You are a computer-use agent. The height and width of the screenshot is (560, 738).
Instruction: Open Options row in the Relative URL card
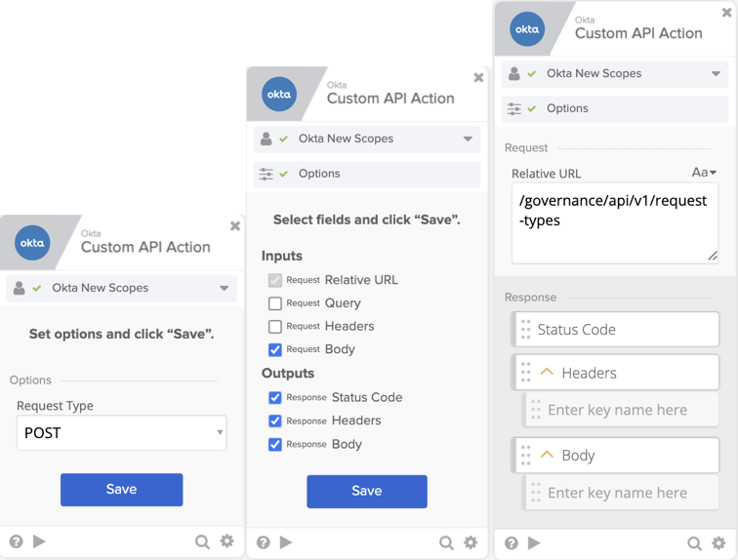pos(615,108)
